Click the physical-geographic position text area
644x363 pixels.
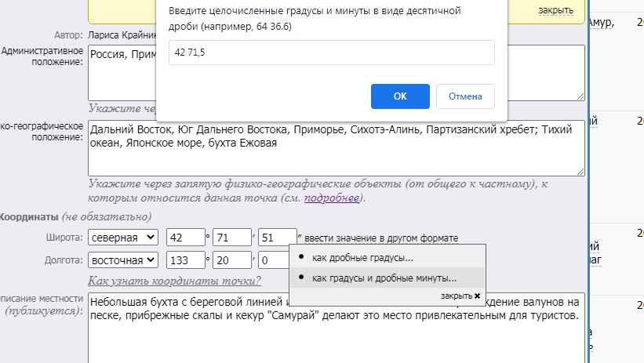336,147
